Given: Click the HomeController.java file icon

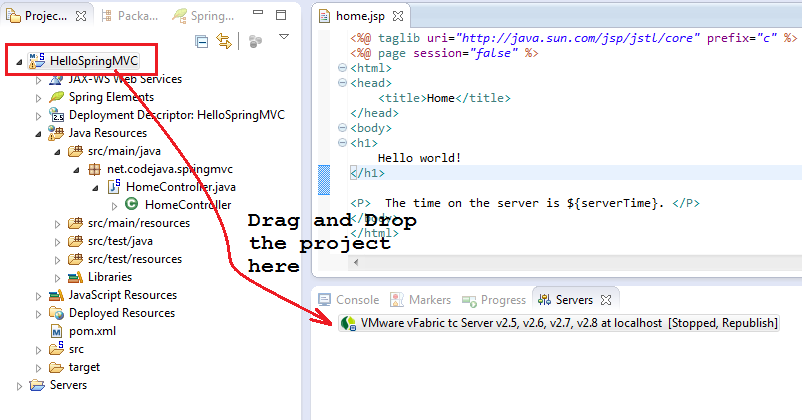Looking at the screenshot, I should click(x=114, y=187).
